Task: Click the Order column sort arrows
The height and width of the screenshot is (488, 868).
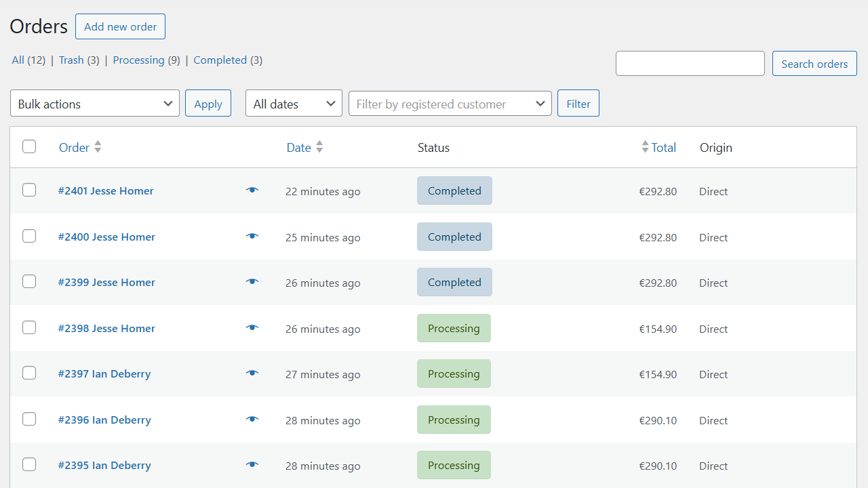Action: click(x=98, y=147)
